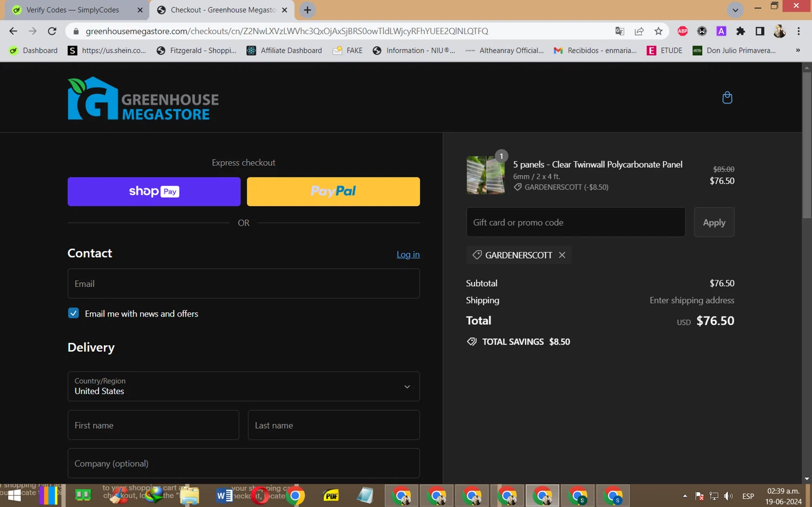The image size is (812, 507).
Task: Toggle the browser side panel
Action: (x=759, y=31)
